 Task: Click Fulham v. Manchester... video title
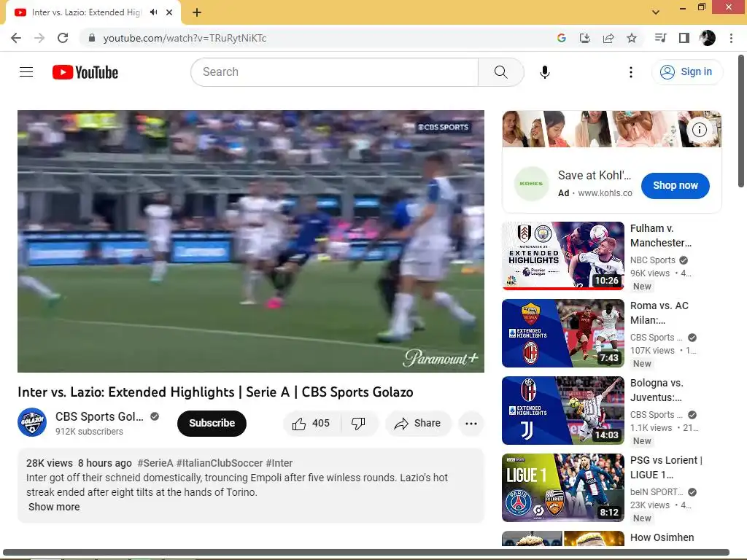pyautogui.click(x=660, y=236)
